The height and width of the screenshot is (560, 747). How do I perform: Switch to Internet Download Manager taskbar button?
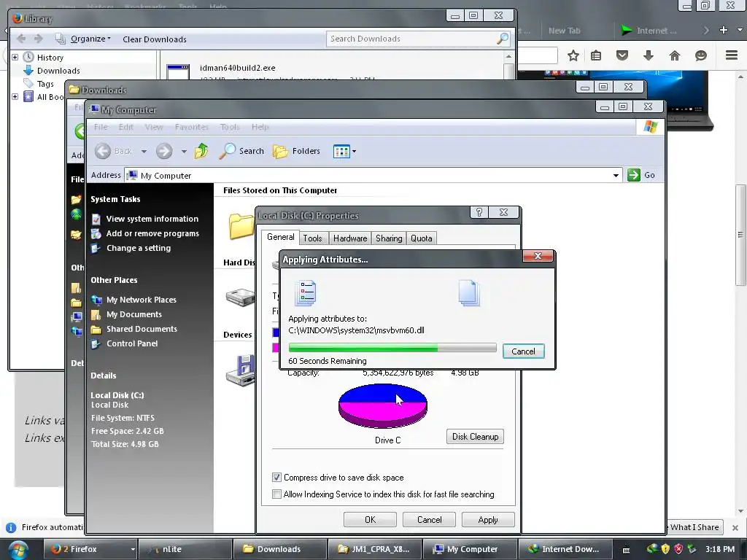point(565,549)
